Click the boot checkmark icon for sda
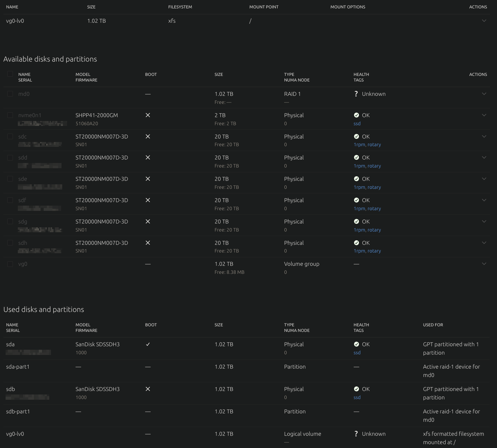This screenshot has height=448, width=497. pos(148,344)
